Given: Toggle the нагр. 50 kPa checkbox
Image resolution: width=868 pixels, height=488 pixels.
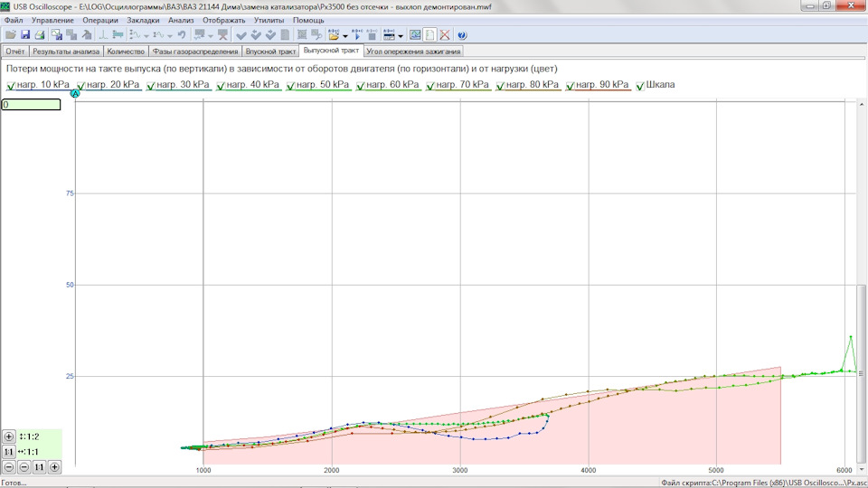Looking at the screenshot, I should [x=292, y=86].
